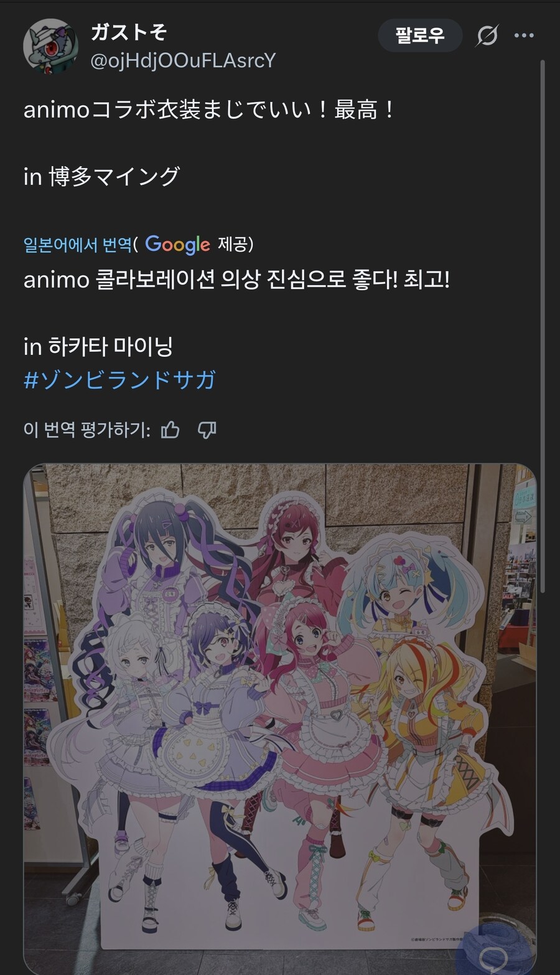Image resolution: width=560 pixels, height=975 pixels.
Task: Tap the Grok slashed-circle icon
Action: click(487, 35)
